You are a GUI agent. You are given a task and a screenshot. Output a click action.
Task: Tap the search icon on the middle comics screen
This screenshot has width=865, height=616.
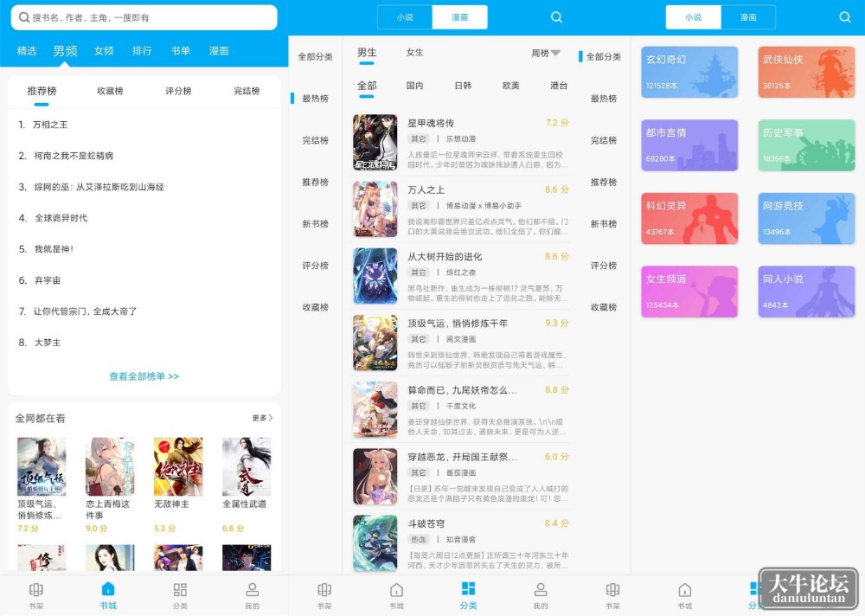556,17
